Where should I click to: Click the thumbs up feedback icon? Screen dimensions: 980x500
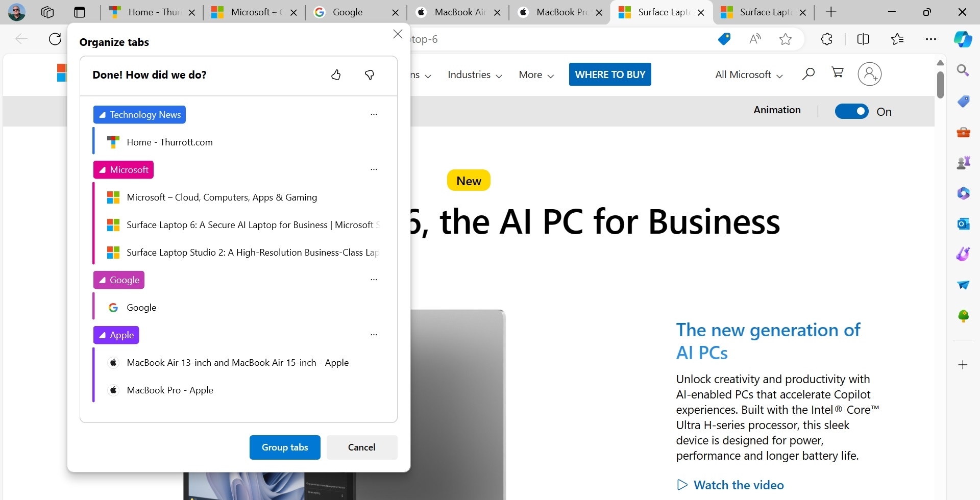336,75
